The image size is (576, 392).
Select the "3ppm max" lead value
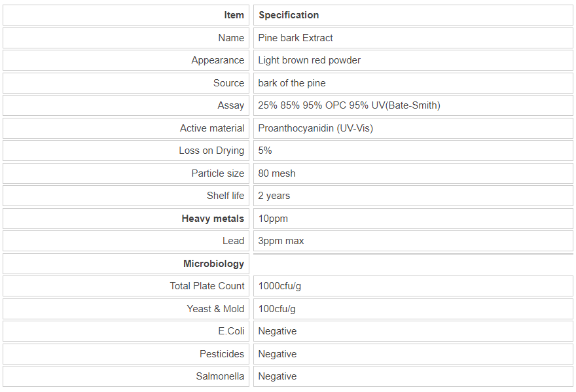coord(281,241)
